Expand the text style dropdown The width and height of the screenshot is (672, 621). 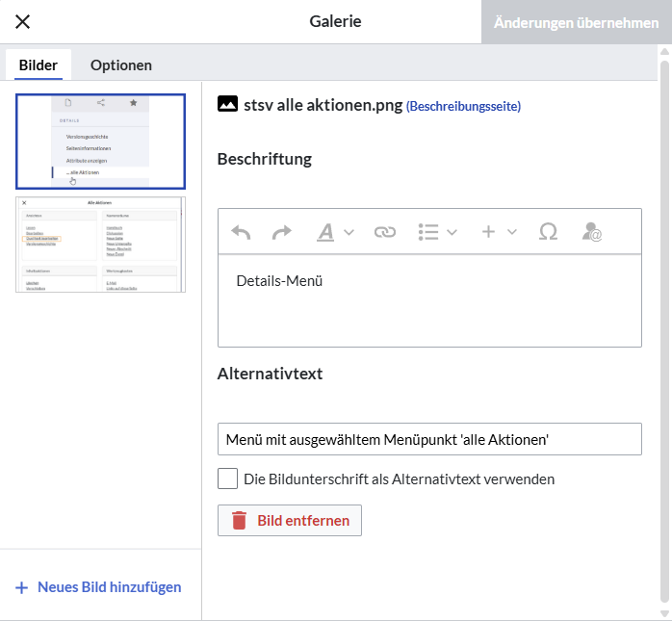(336, 232)
